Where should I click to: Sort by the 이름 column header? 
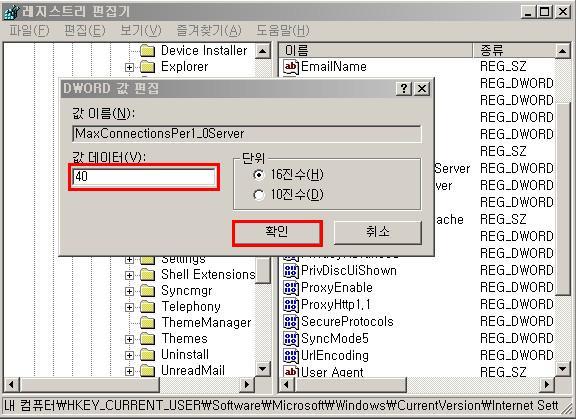[375, 50]
